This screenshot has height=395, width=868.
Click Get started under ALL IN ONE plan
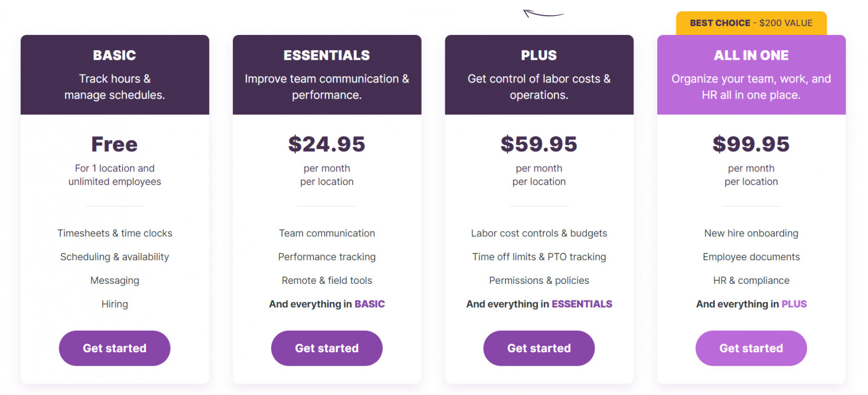point(751,348)
